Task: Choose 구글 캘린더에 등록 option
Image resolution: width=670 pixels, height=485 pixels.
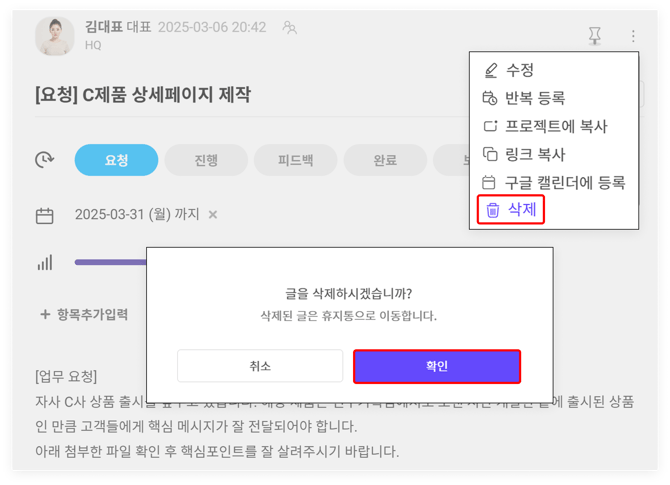Action: tap(565, 183)
